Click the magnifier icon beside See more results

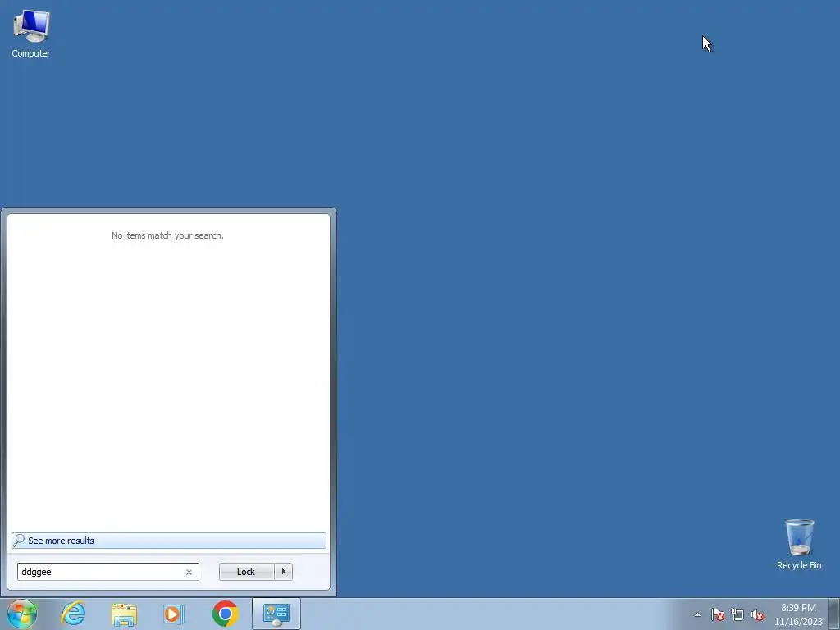pos(19,540)
